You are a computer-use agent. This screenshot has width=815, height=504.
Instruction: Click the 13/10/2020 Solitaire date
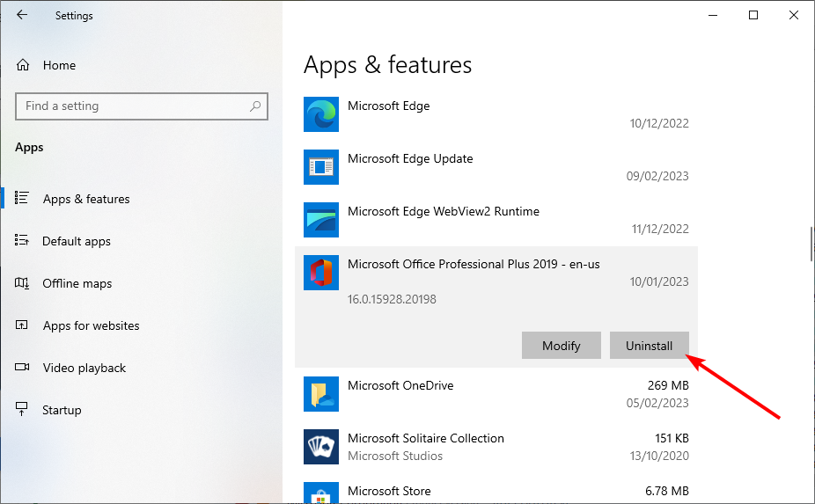[x=659, y=456]
